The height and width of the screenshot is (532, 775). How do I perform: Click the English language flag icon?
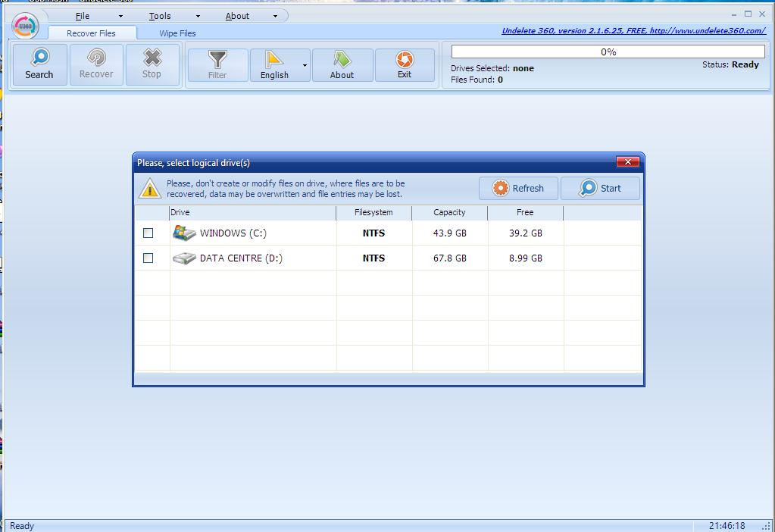[x=273, y=59]
